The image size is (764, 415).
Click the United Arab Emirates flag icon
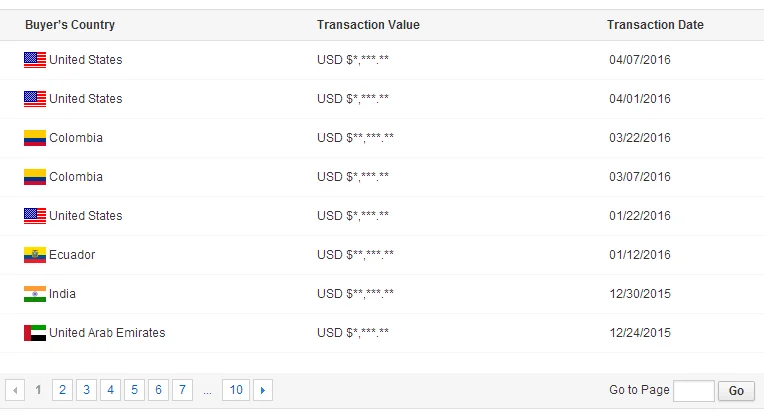pos(35,333)
